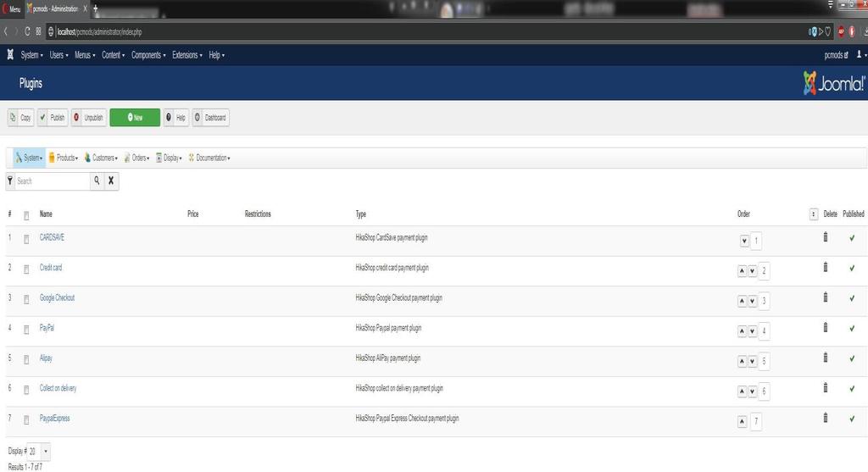
Task: Click the search magnifier icon
Action: click(97, 180)
